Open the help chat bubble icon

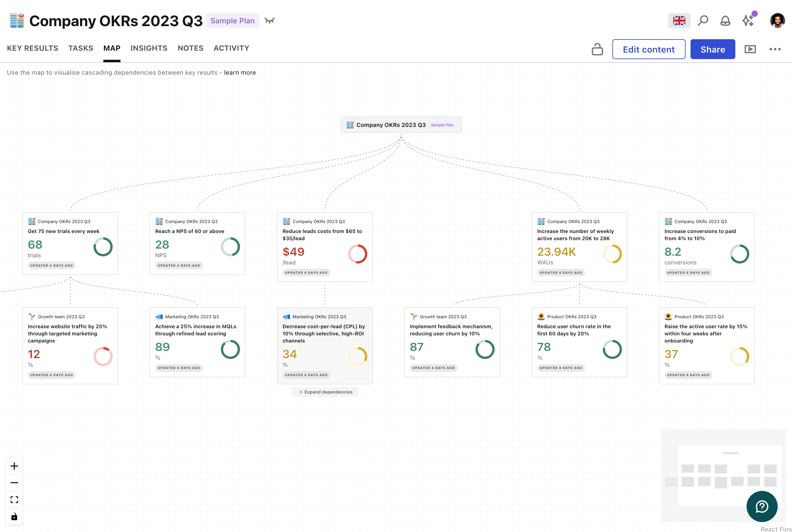[762, 506]
